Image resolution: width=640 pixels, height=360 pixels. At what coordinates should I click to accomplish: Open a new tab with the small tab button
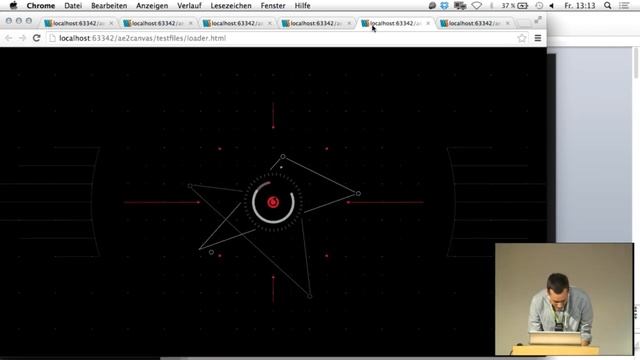(x=524, y=24)
